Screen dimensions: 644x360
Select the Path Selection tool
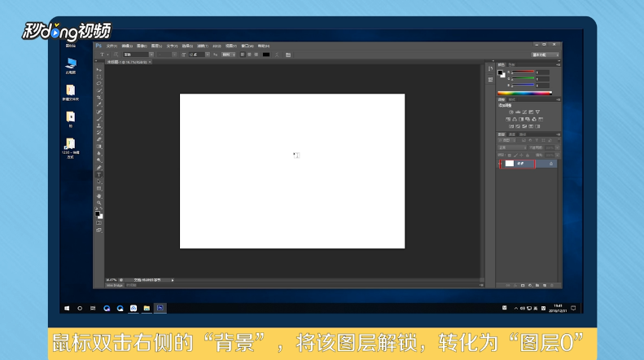(x=99, y=182)
